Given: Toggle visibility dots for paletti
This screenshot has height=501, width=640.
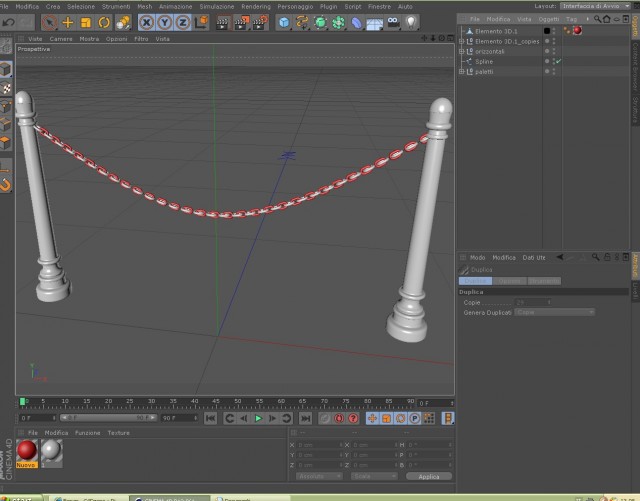Looking at the screenshot, I should (x=554, y=71).
